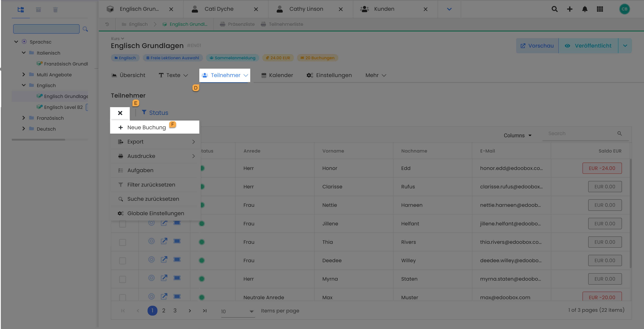
Task: Switch to the Übersicht tab
Action: click(128, 75)
